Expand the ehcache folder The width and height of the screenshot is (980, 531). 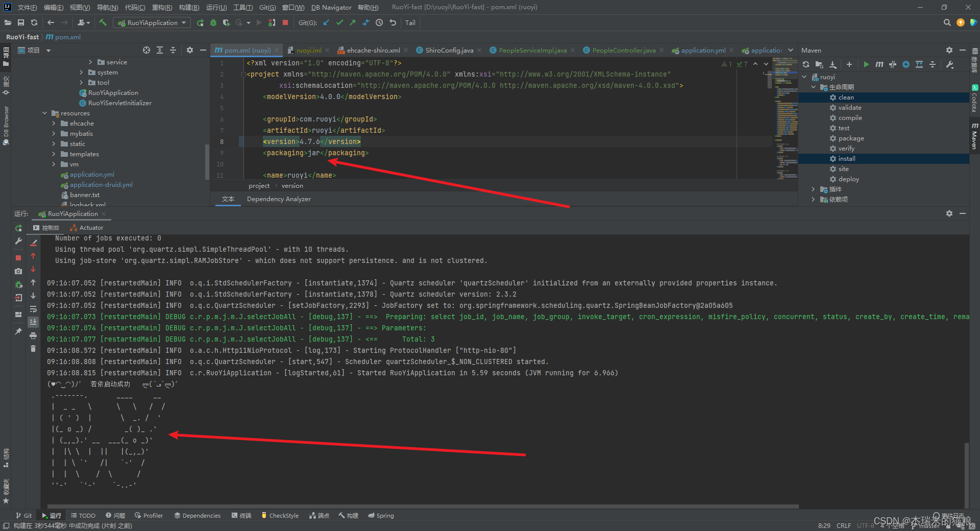click(54, 124)
